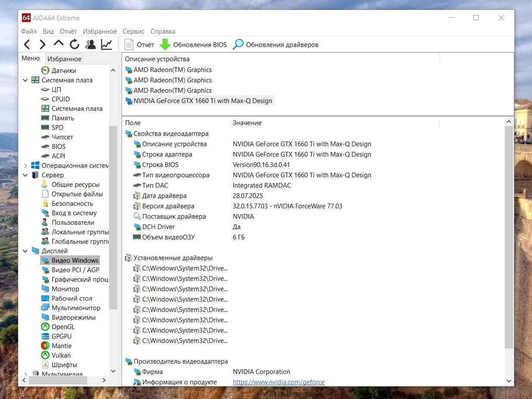532x399 pixels.
Task: Select ЦП in the tree
Action: tap(51, 89)
